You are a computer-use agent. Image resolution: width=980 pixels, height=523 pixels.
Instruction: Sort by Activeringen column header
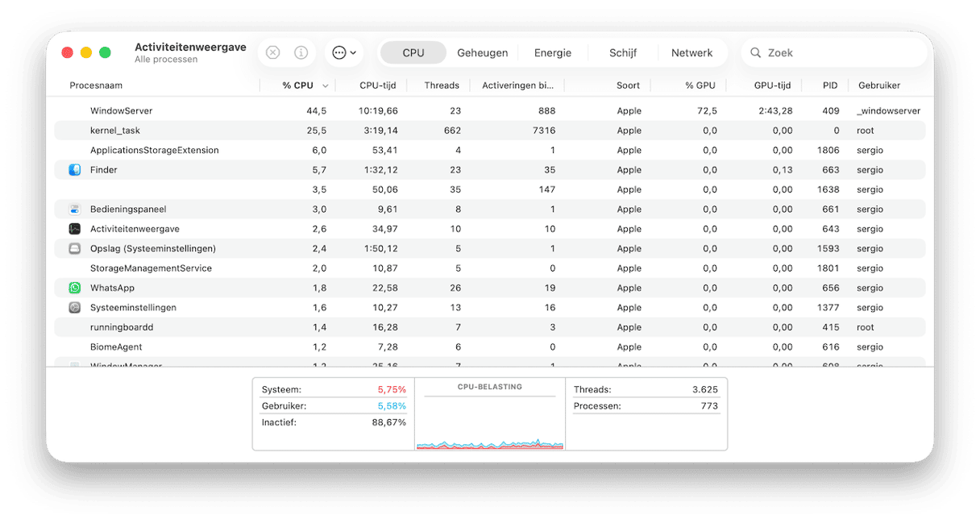coord(517,85)
